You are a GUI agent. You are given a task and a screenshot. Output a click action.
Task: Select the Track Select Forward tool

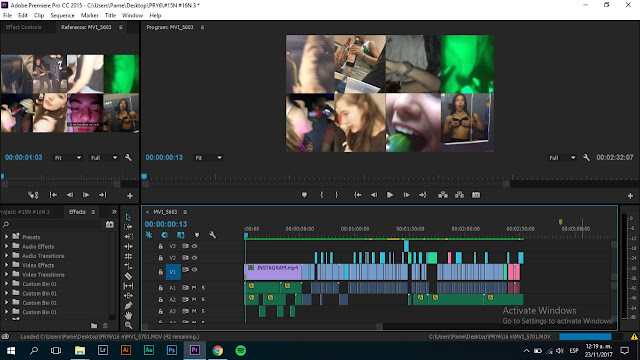128,227
